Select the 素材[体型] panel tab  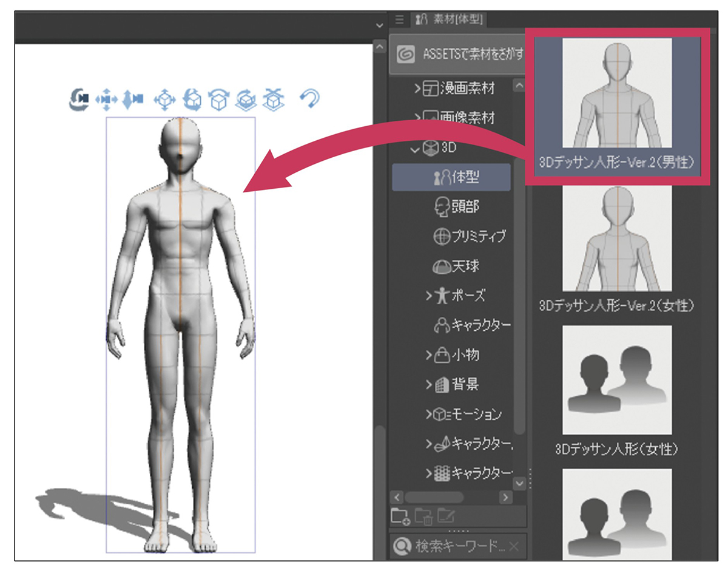449,20
